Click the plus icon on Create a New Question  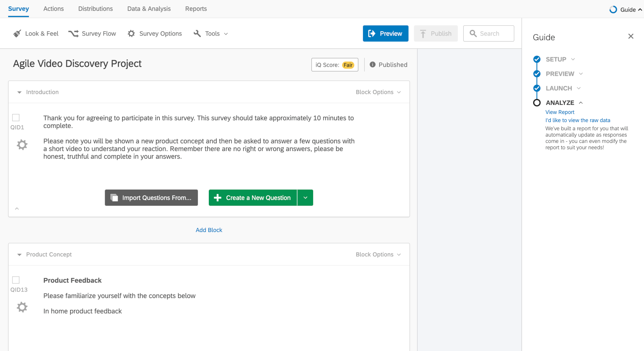(x=217, y=198)
